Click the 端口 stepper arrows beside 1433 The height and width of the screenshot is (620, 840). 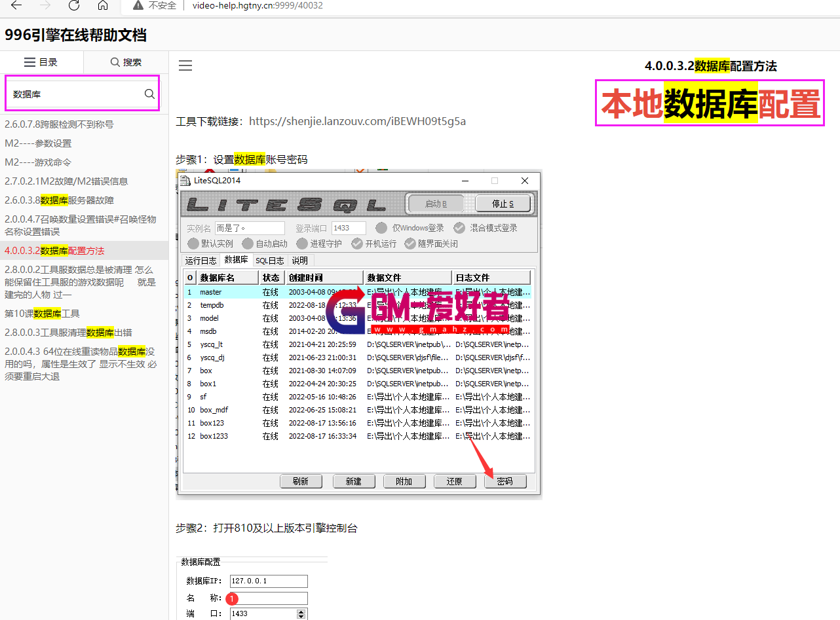tap(301, 614)
